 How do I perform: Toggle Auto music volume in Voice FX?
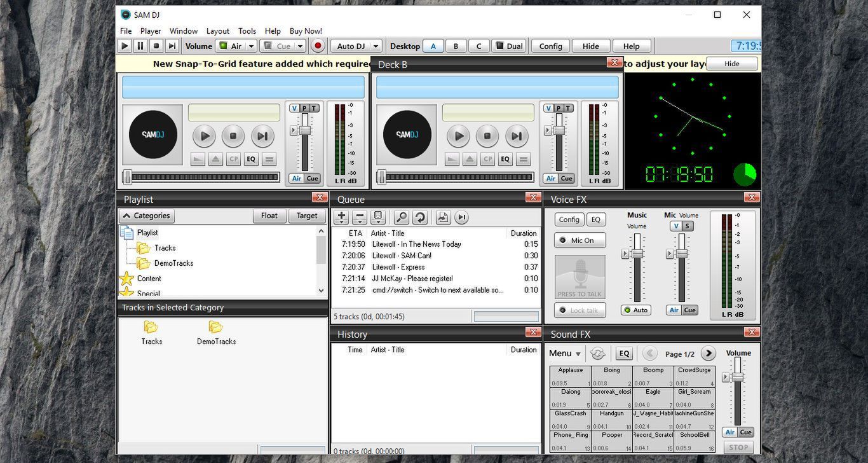pyautogui.click(x=635, y=310)
